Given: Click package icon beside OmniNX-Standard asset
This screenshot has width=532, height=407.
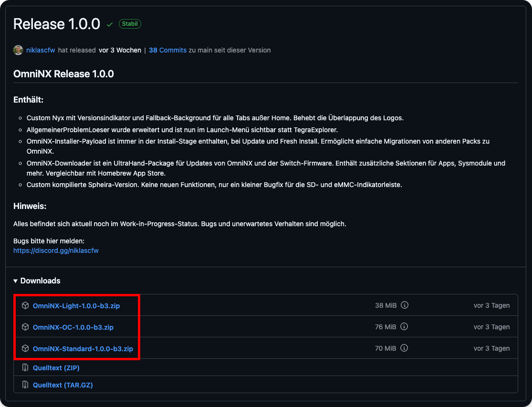Looking at the screenshot, I should tap(25, 348).
